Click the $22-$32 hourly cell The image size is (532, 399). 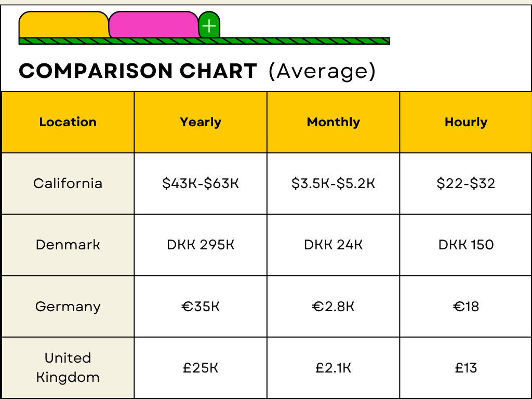point(466,183)
